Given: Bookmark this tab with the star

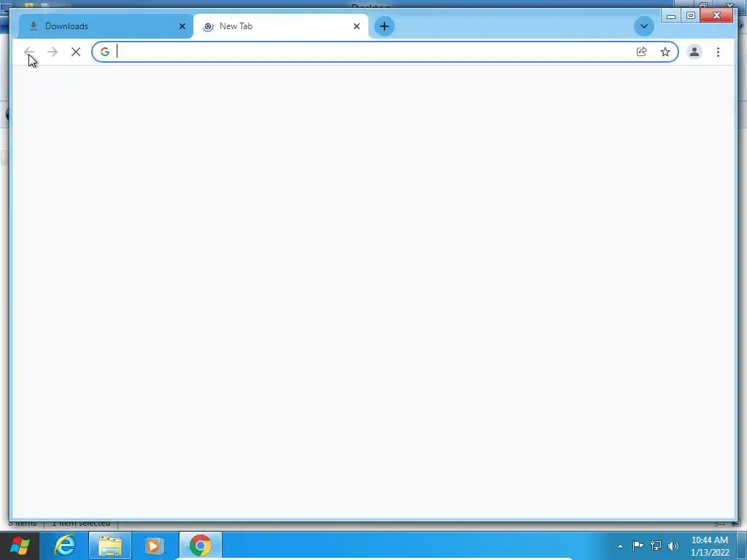Looking at the screenshot, I should point(665,52).
